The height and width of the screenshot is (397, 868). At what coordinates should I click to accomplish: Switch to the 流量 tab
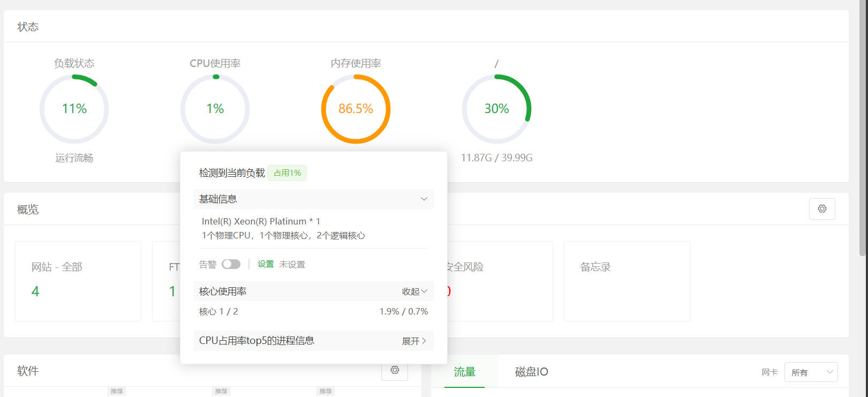[x=464, y=372]
